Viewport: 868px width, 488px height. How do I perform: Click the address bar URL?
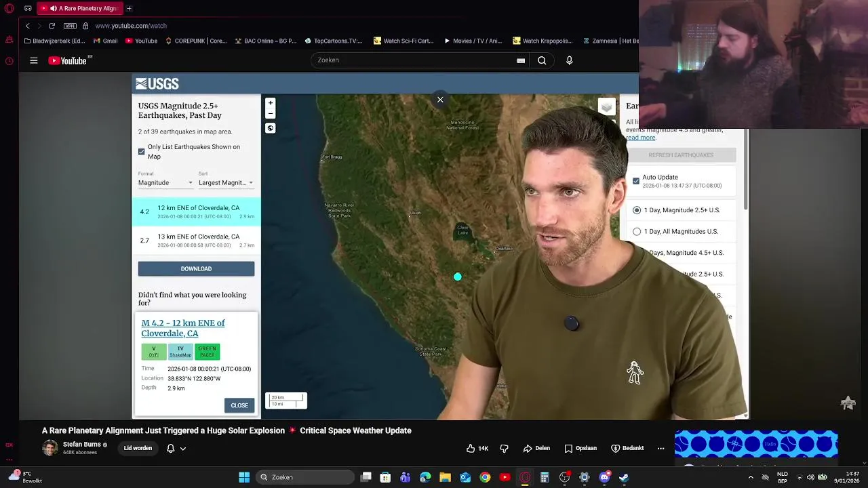click(131, 26)
